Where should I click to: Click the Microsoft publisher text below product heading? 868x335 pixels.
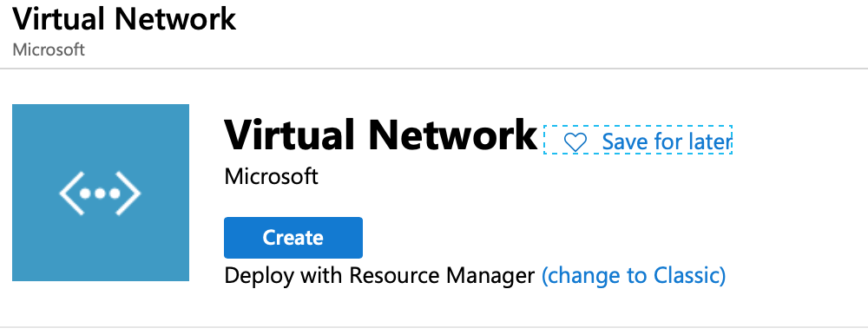(x=271, y=177)
